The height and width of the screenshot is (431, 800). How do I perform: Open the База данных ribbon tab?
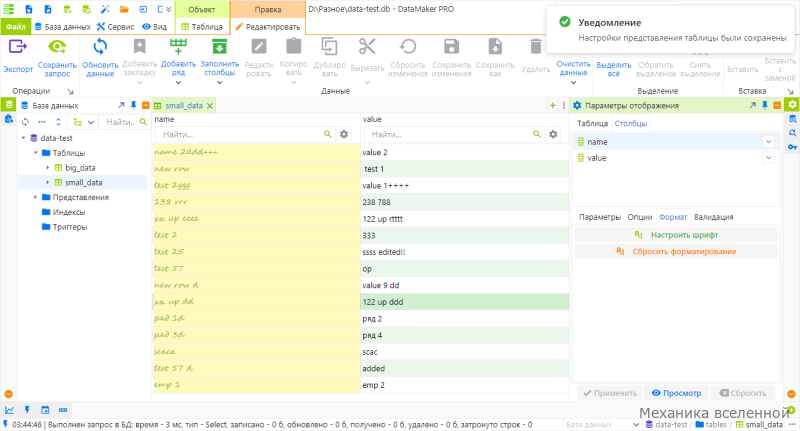point(62,27)
